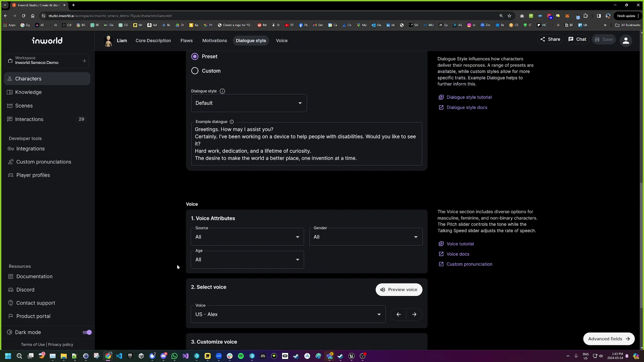
Task: Open the Terms of Use link
Action: coord(33,345)
